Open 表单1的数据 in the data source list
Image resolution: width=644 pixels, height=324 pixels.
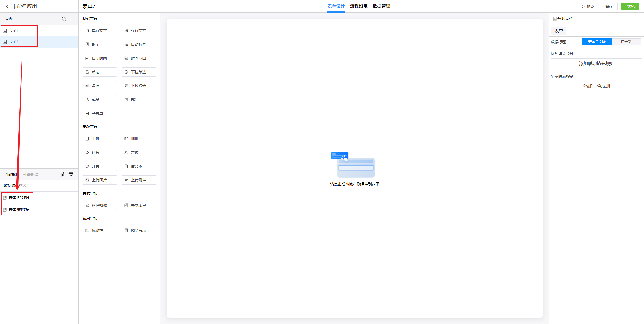coord(19,198)
